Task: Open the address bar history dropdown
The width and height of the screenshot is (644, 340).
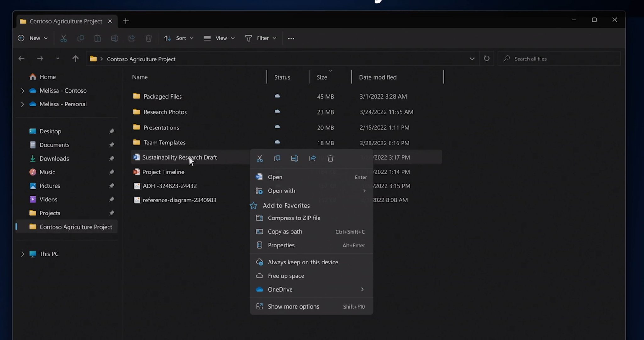Action: (x=472, y=59)
